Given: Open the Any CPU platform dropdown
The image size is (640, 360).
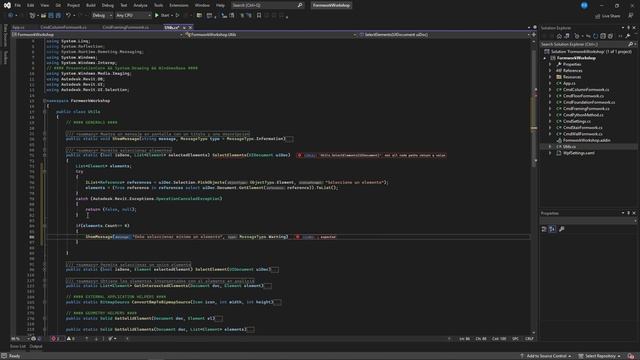Looking at the screenshot, I should (133, 16).
